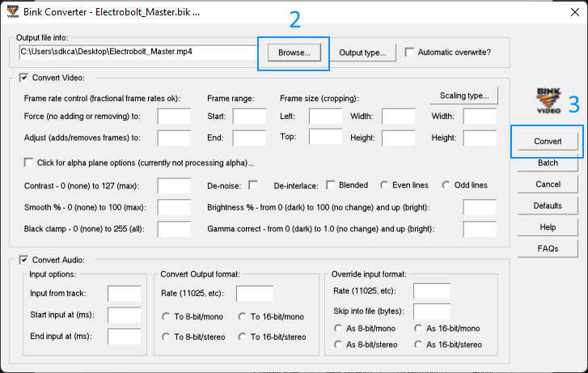Select Odd lines de-interlace radio
588x373 pixels.
pos(446,185)
